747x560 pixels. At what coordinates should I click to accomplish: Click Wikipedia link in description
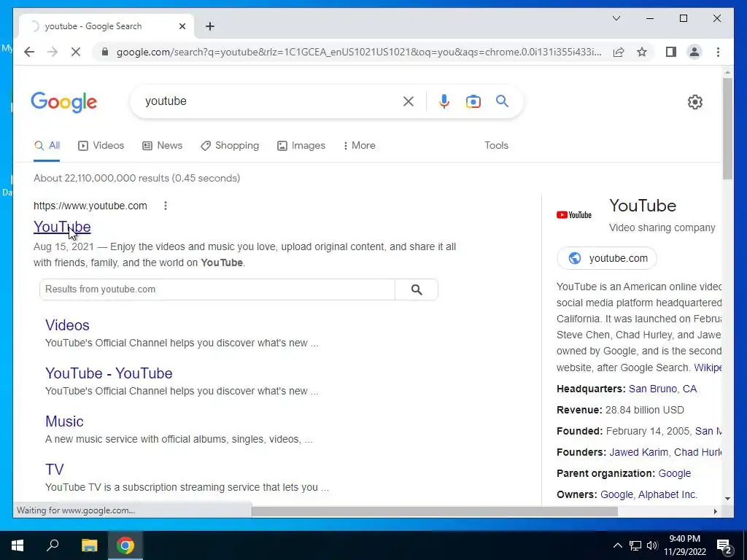[708, 367]
